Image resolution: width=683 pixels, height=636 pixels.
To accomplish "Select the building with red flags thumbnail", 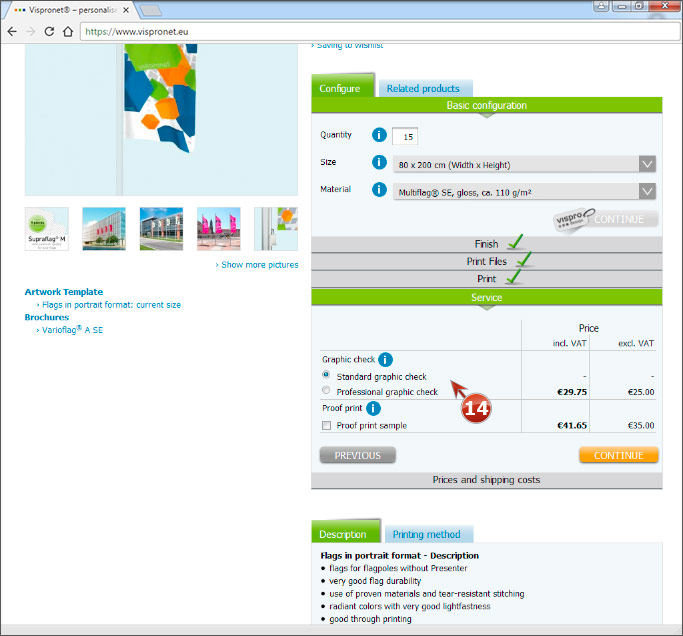I will (x=104, y=229).
